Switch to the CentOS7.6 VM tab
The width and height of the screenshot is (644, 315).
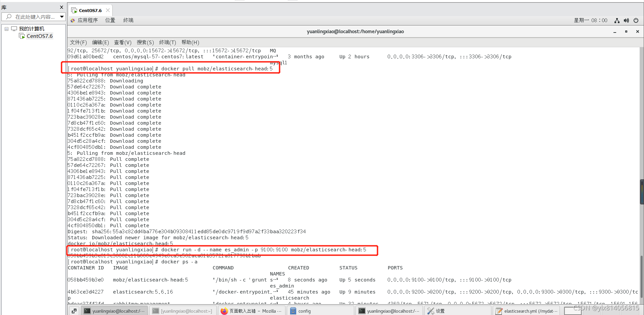coord(90,10)
